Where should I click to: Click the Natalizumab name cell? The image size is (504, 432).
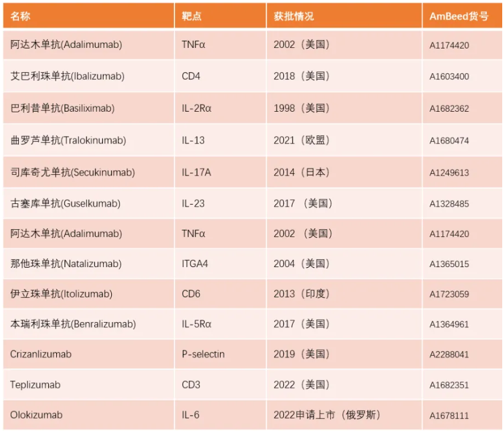tap(66, 264)
